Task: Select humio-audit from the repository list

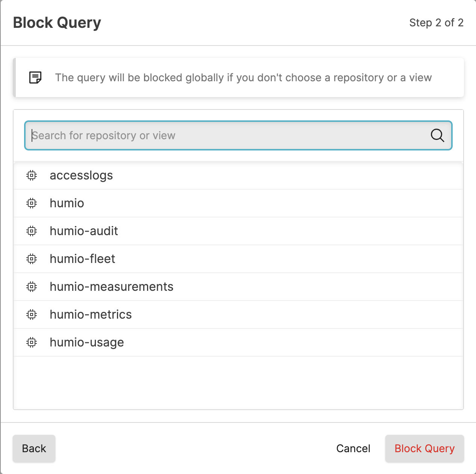Action: point(83,231)
